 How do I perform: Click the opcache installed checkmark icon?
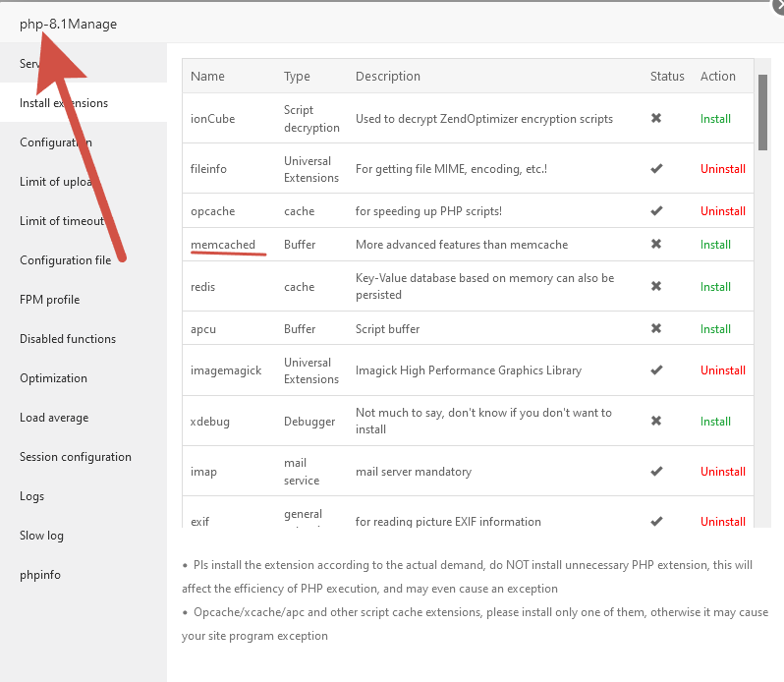click(x=656, y=211)
